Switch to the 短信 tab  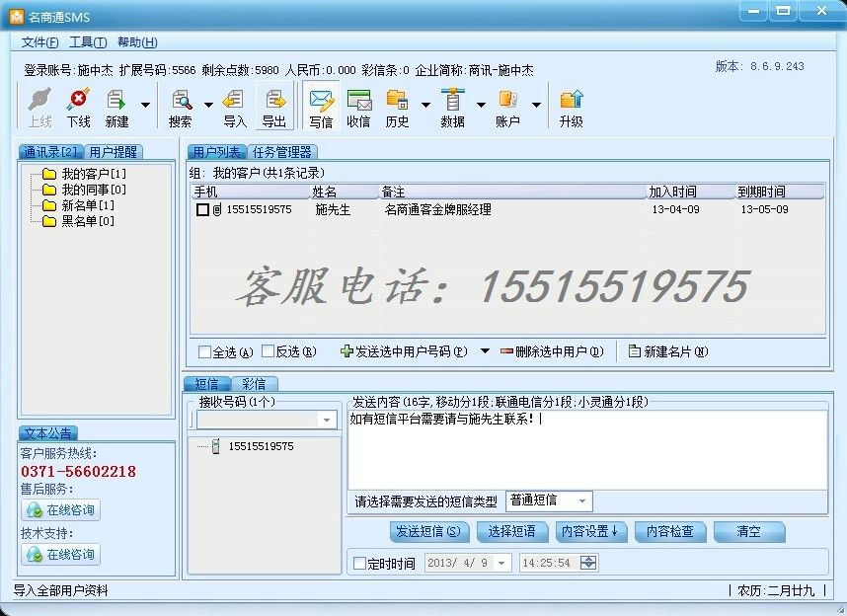point(206,384)
